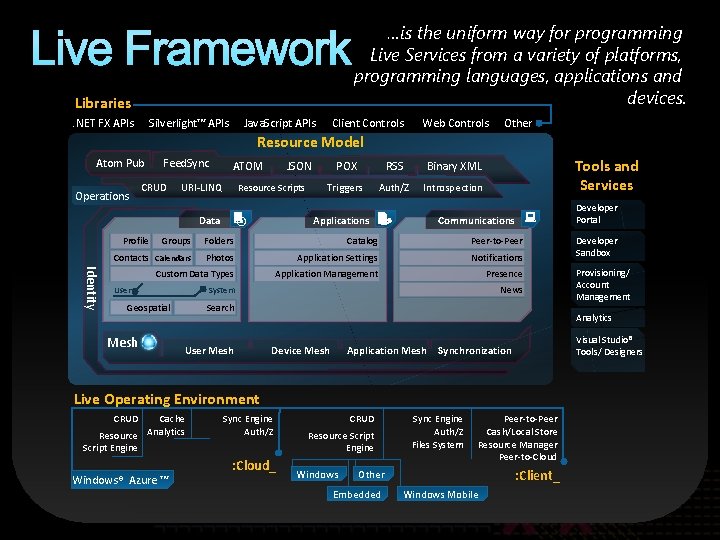The image size is (720, 540).
Task: Click the Files System label
Action: tap(438, 445)
